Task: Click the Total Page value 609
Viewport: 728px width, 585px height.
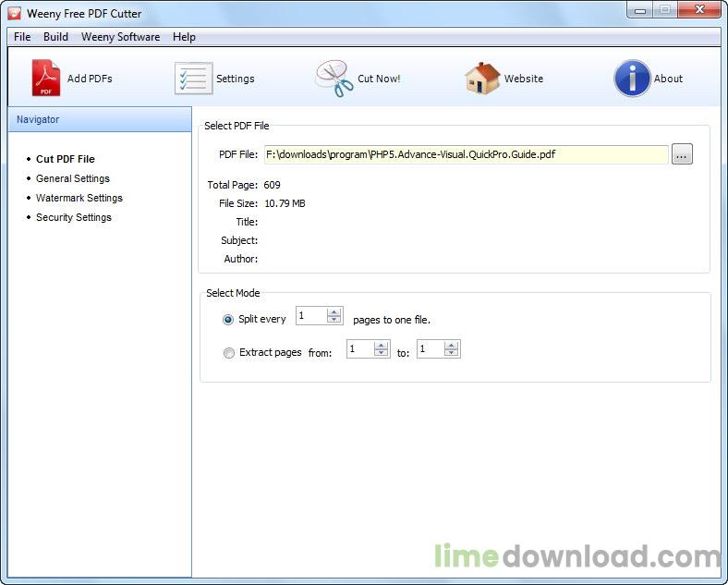Action: (x=272, y=185)
